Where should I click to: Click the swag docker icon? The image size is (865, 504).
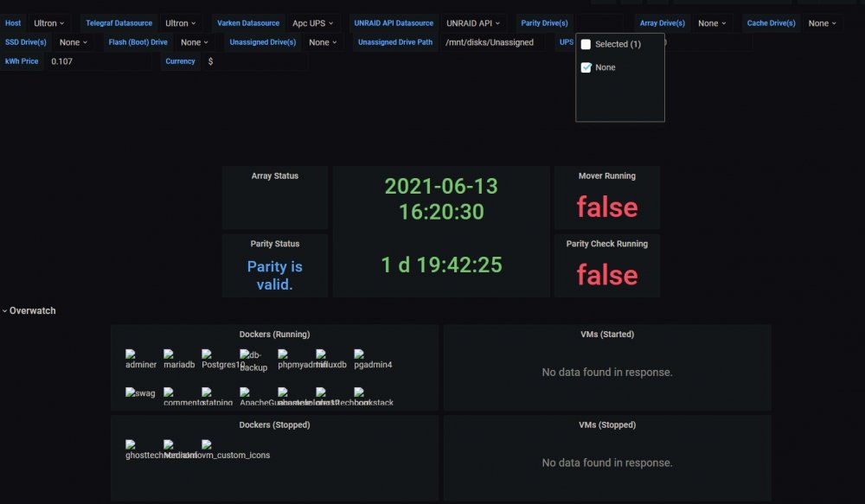click(x=131, y=392)
